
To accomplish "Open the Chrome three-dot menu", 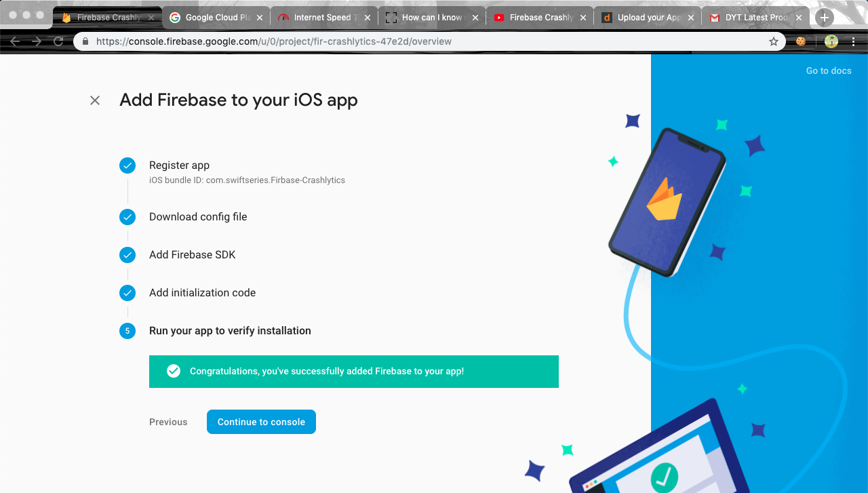I will [x=853, y=41].
